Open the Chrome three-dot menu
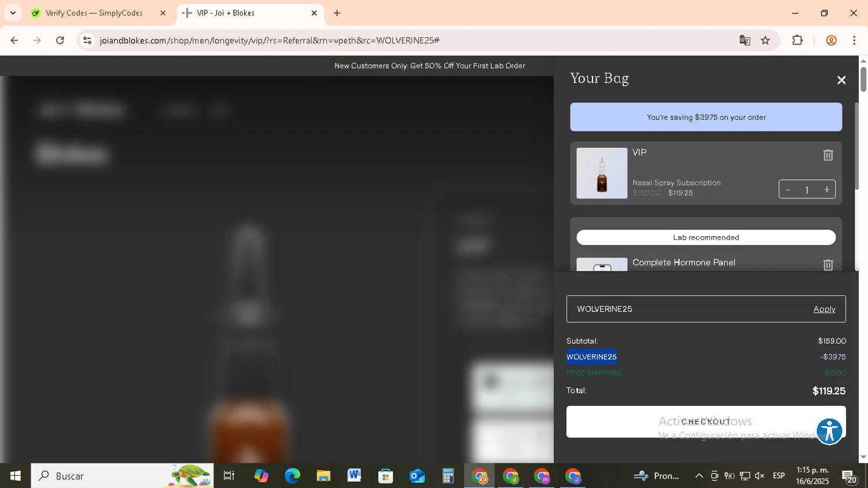The width and height of the screenshot is (868, 488). (x=854, y=41)
